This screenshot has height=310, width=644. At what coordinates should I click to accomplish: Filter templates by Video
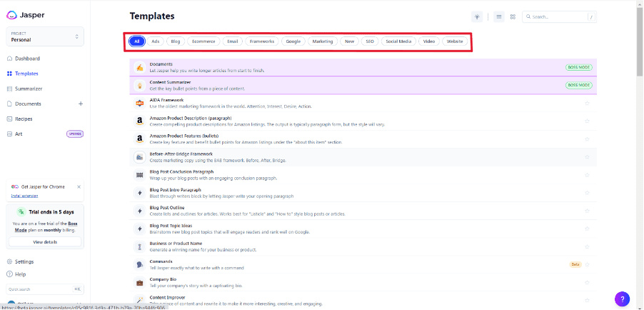click(429, 41)
